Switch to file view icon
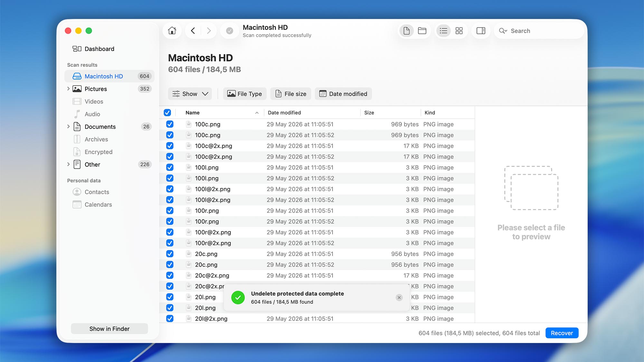The height and width of the screenshot is (362, 644). pos(406,31)
